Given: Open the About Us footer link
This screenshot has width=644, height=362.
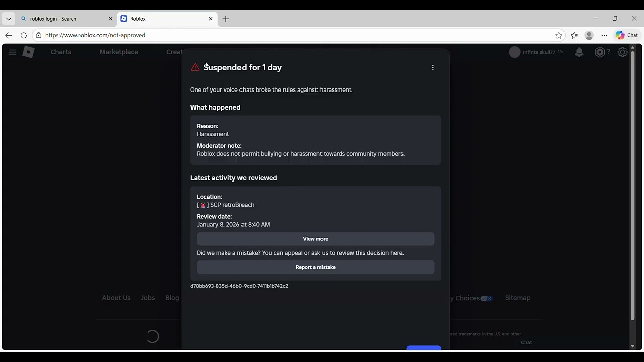Looking at the screenshot, I should [116, 298].
